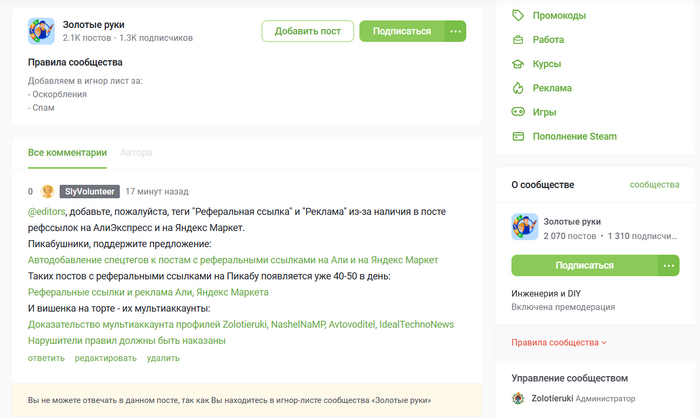Open Автодобавление спецтегов к постам link

233,260
